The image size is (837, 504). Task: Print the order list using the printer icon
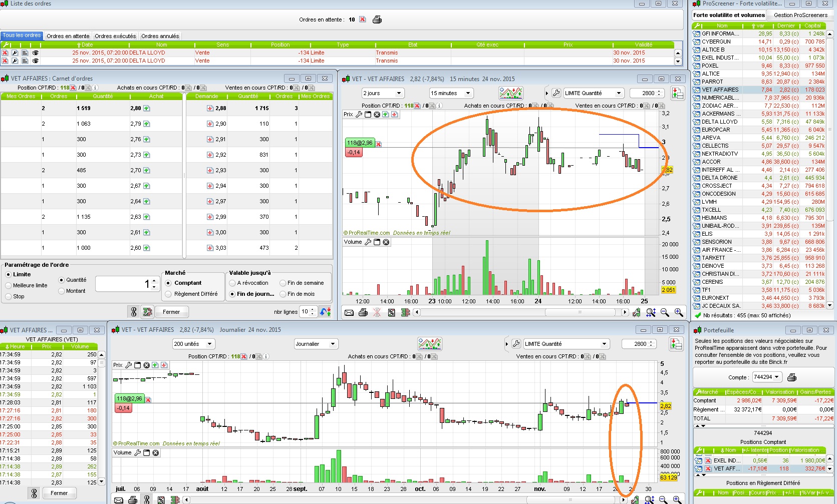tap(377, 20)
